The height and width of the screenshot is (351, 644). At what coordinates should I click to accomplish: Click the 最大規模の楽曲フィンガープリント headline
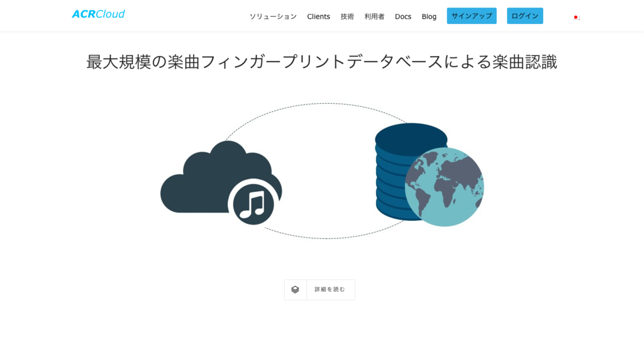[321, 62]
